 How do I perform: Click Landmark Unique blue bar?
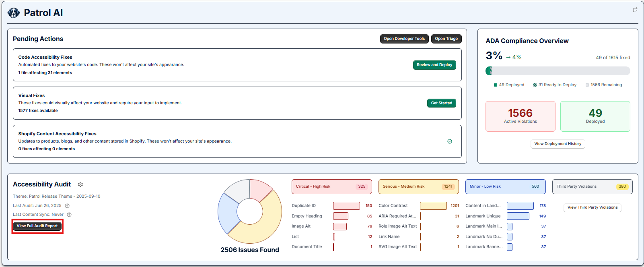518,216
